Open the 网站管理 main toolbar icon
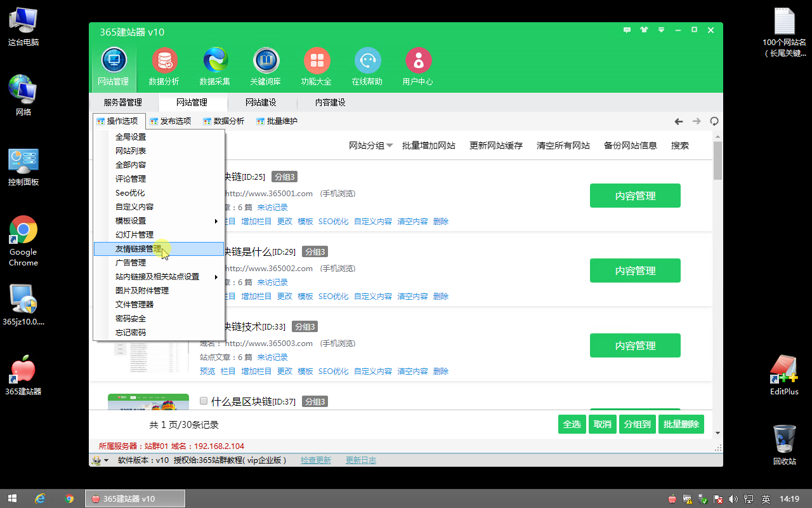The width and height of the screenshot is (812, 508). point(114,67)
